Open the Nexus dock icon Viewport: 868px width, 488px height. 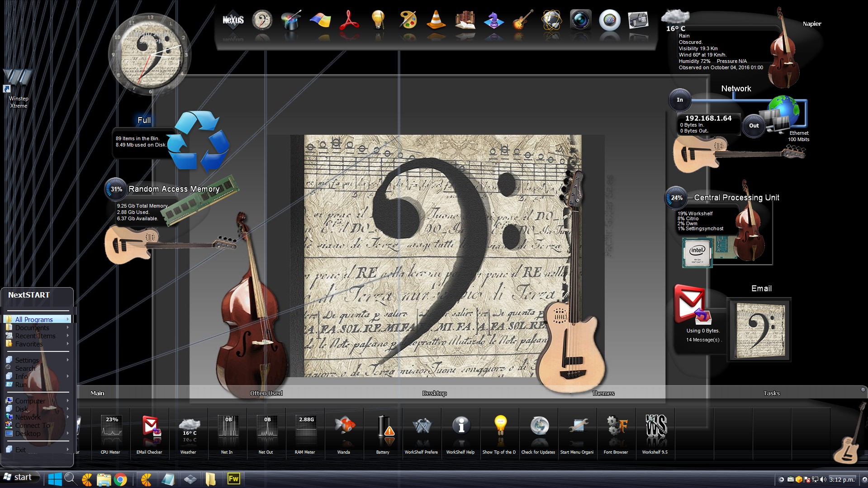[233, 20]
